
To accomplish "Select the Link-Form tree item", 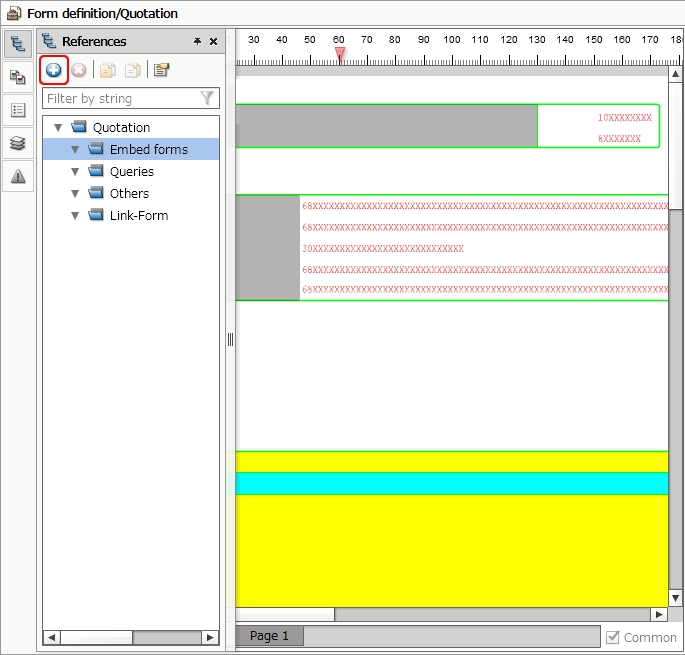I will 139,215.
